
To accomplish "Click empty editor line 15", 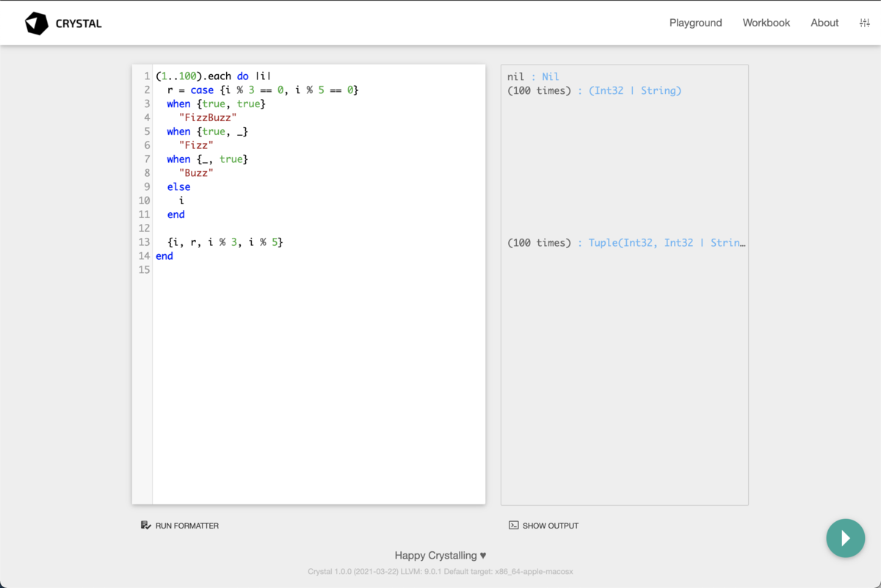I will pyautogui.click(x=319, y=269).
